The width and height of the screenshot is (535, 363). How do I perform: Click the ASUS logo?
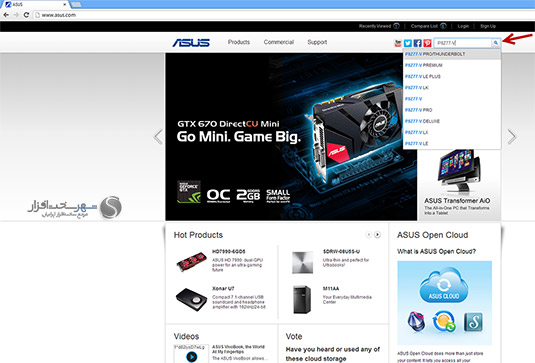pos(191,43)
